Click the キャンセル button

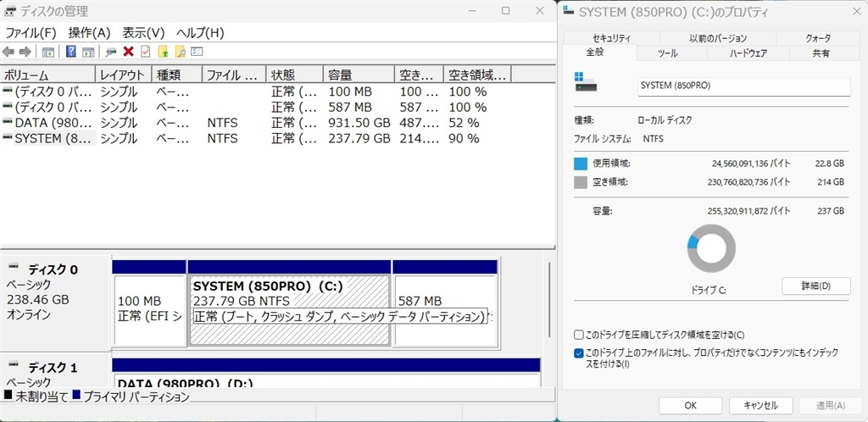(760, 405)
